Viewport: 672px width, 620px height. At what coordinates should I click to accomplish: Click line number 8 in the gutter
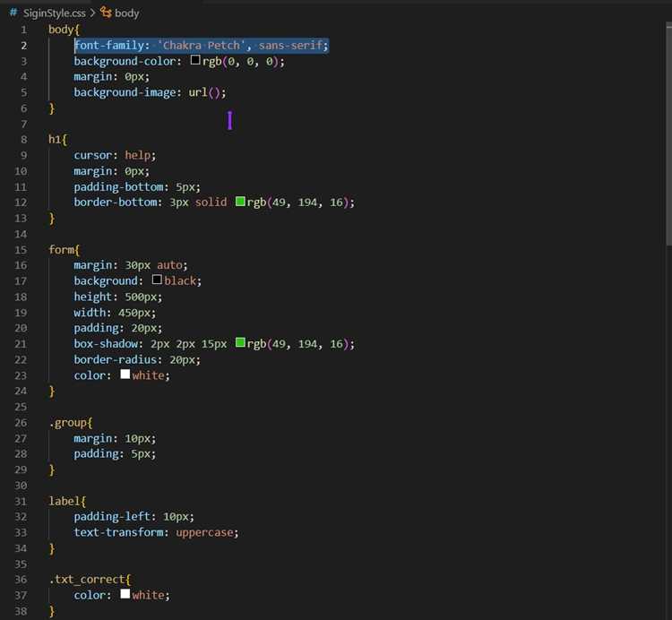point(23,140)
